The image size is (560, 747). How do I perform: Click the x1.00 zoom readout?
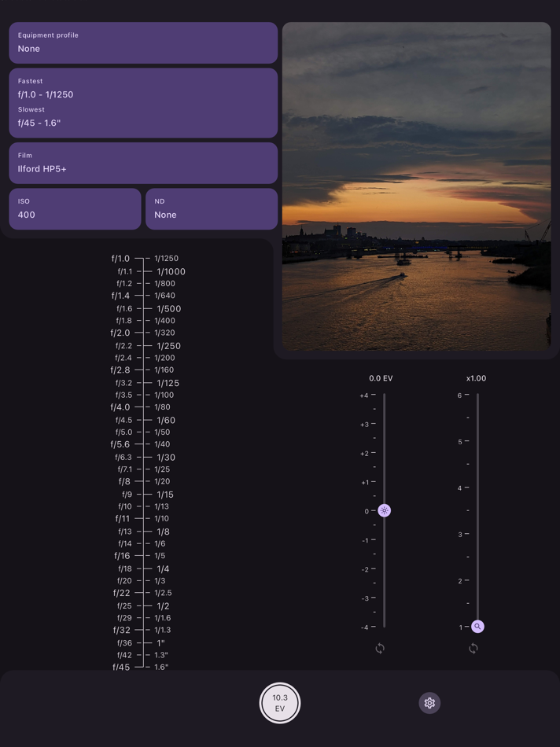(x=476, y=378)
